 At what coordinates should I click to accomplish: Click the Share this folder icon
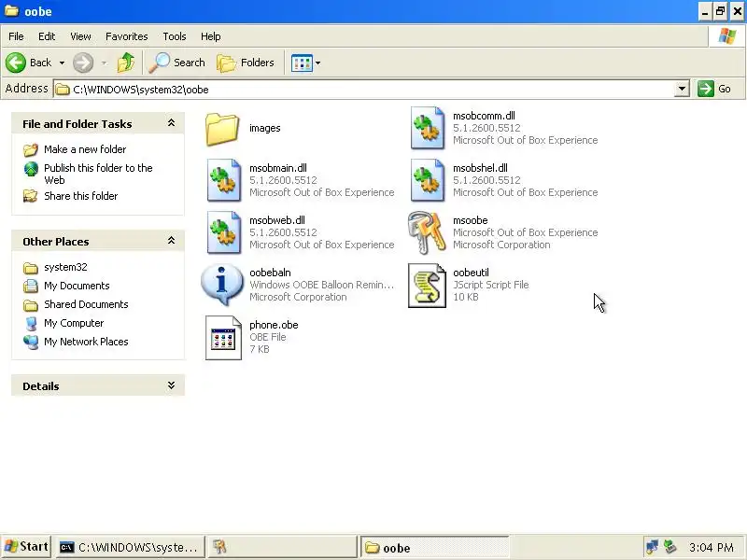31,196
